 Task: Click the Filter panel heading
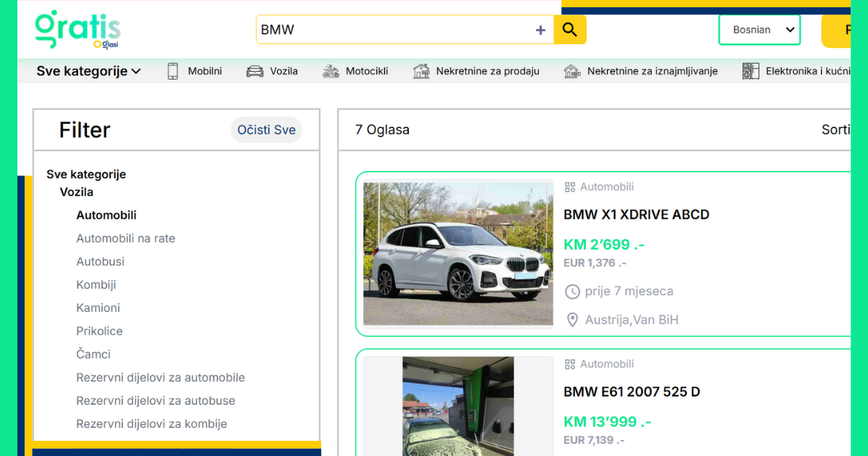85,130
